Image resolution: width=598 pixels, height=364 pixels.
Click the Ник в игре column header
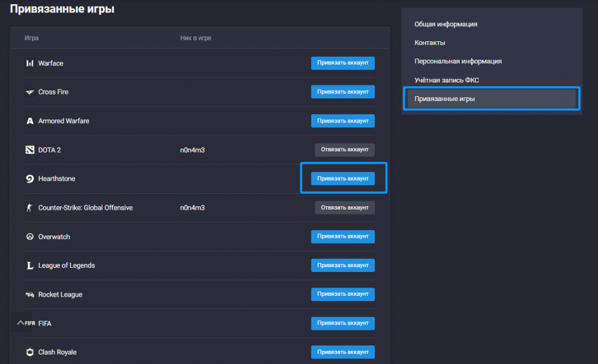(196, 38)
